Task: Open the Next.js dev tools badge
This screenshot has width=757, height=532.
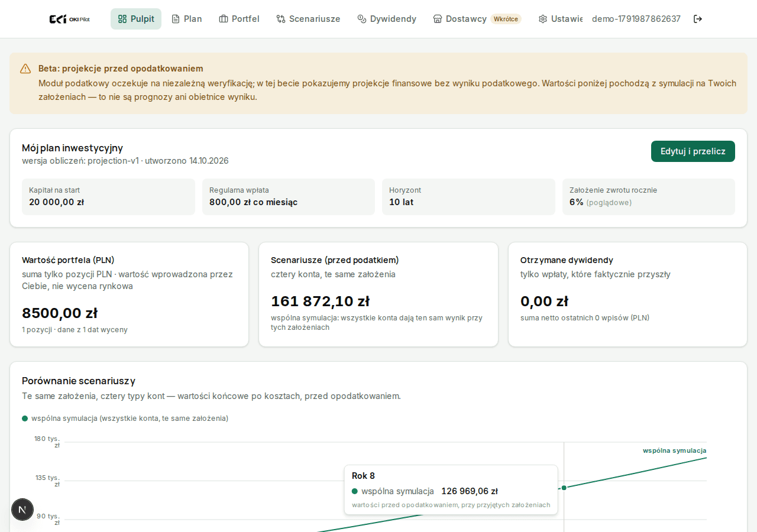Action: 22,510
